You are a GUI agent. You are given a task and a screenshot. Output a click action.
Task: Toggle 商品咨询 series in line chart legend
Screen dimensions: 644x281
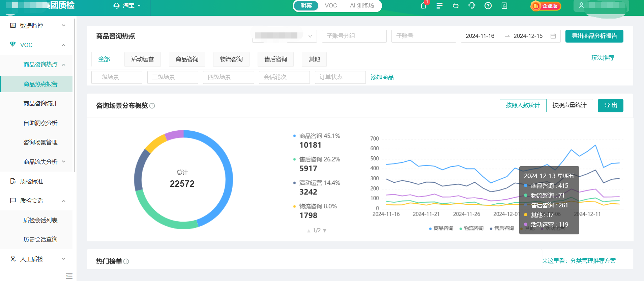point(441,228)
